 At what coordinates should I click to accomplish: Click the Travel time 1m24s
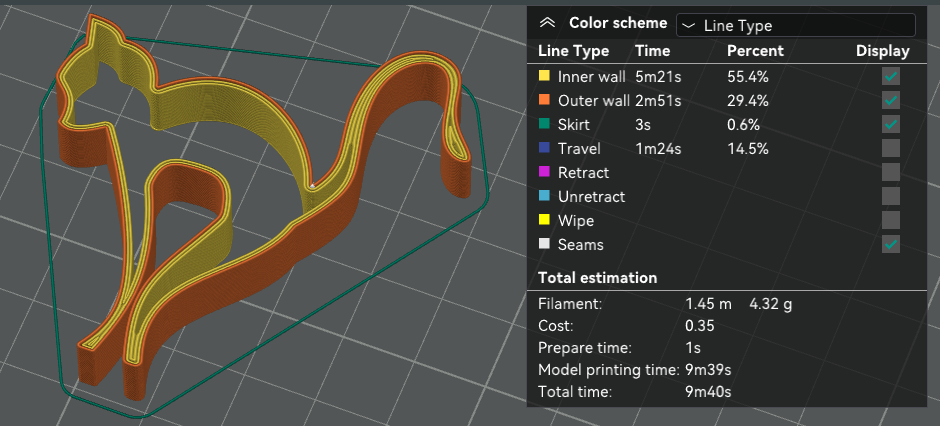[658, 149]
